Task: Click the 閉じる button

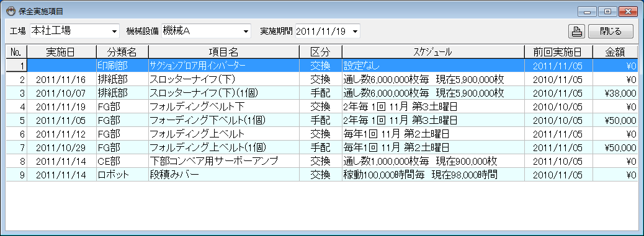Action: click(610, 31)
